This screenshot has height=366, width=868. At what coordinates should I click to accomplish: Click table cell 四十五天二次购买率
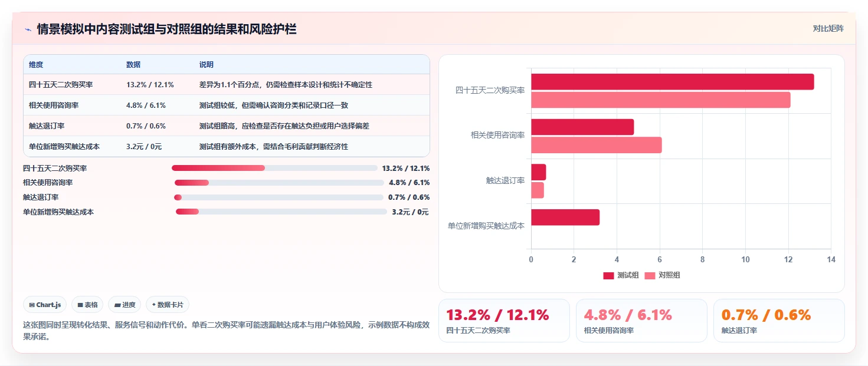[x=61, y=85]
